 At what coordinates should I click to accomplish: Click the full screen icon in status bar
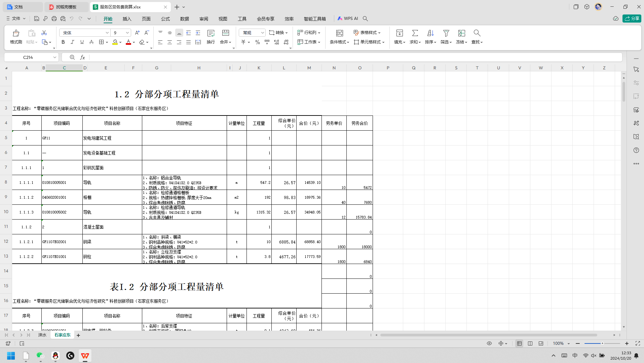(638, 343)
